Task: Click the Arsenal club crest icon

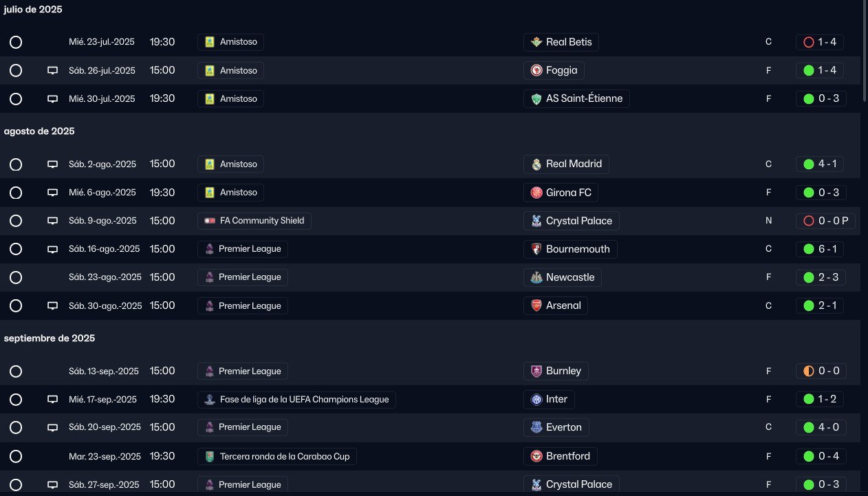Action: coord(536,305)
